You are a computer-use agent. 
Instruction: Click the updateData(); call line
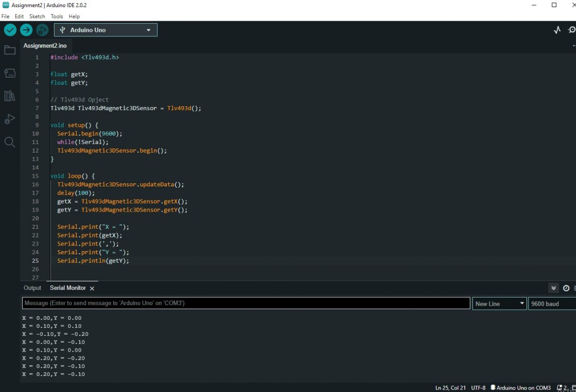tap(120, 184)
